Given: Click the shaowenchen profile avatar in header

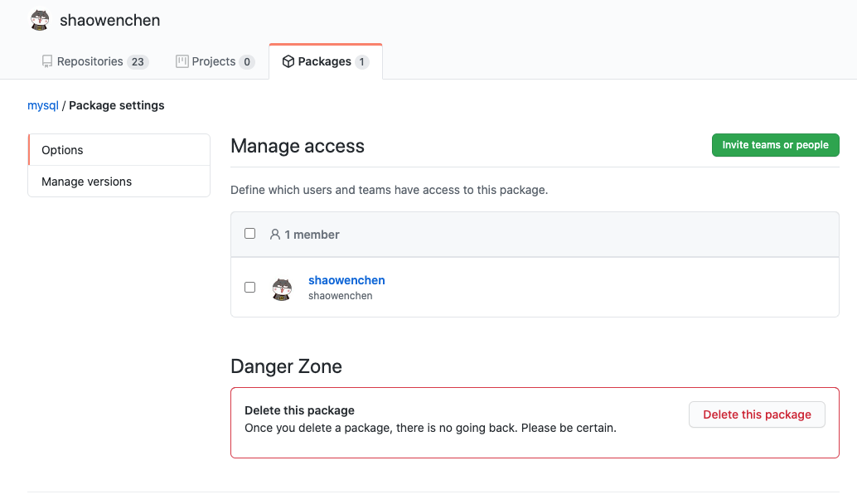Looking at the screenshot, I should [40, 21].
